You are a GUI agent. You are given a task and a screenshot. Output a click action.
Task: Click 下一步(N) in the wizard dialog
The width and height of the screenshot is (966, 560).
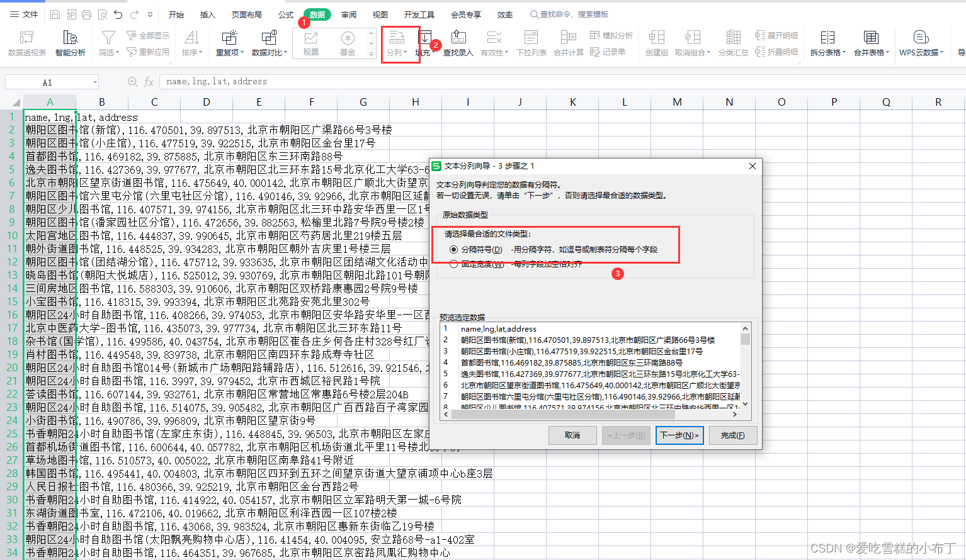pos(679,435)
